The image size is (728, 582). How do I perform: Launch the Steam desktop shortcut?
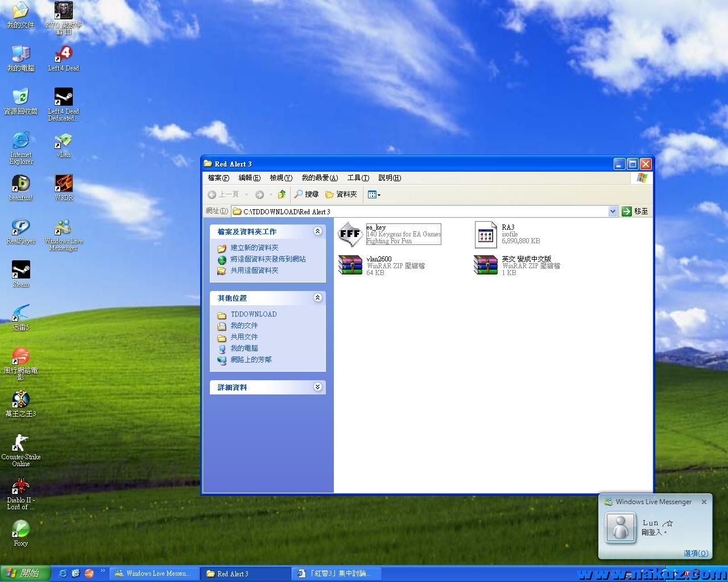point(20,274)
